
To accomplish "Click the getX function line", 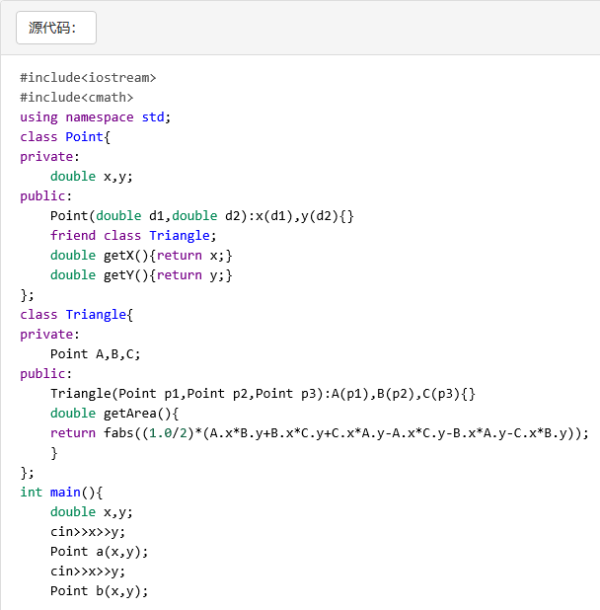I will tap(141, 255).
